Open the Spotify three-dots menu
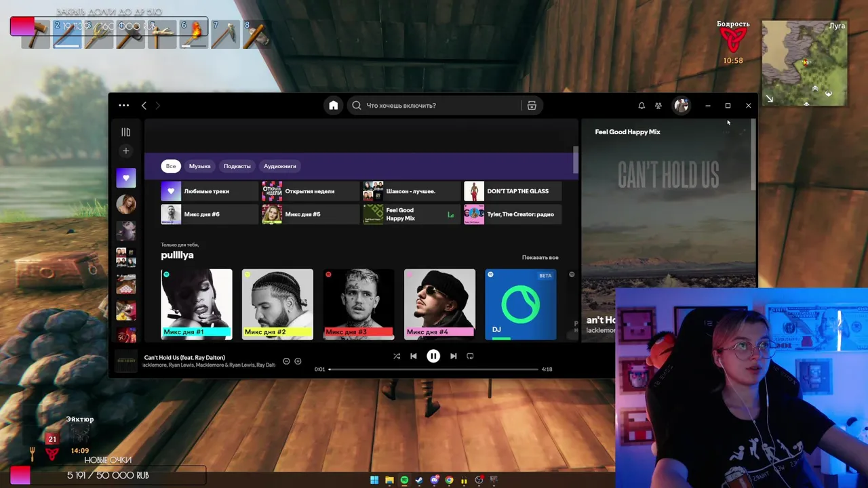Image resolution: width=868 pixels, height=488 pixels. pyautogui.click(x=123, y=105)
